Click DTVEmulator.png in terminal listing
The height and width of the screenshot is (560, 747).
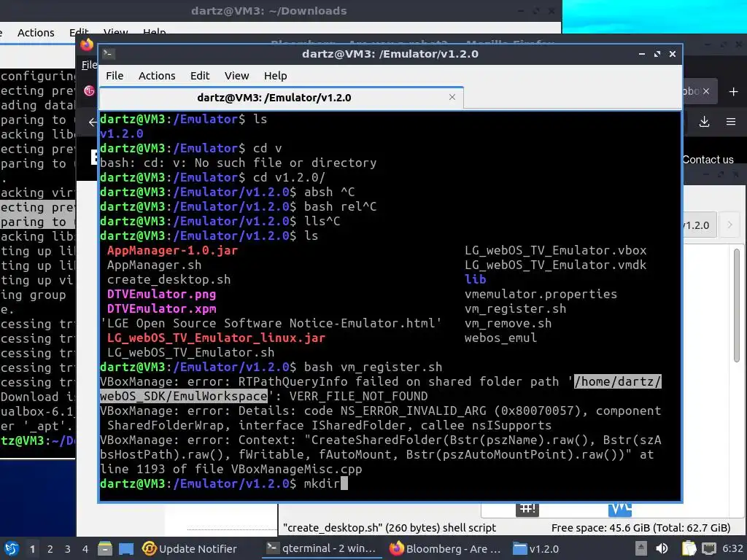161,295
